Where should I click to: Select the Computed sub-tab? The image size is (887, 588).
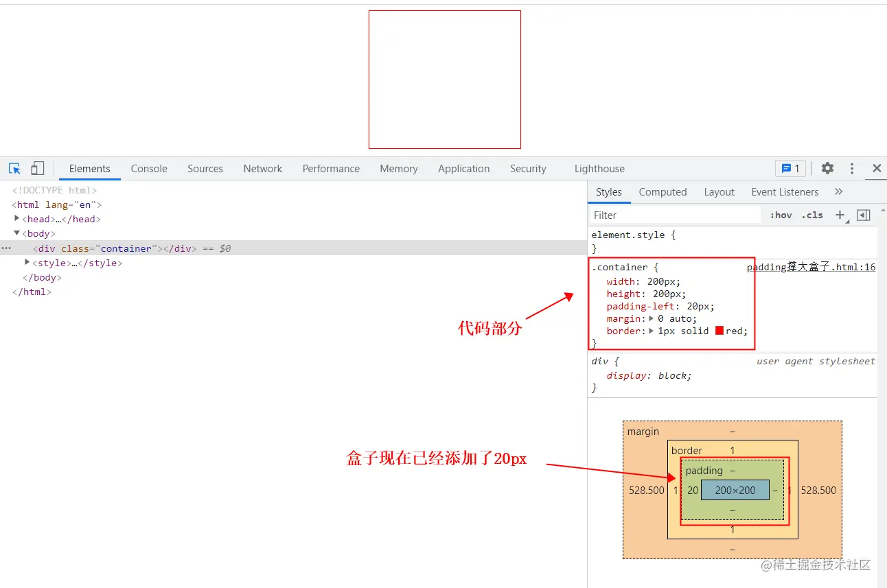pyautogui.click(x=663, y=192)
